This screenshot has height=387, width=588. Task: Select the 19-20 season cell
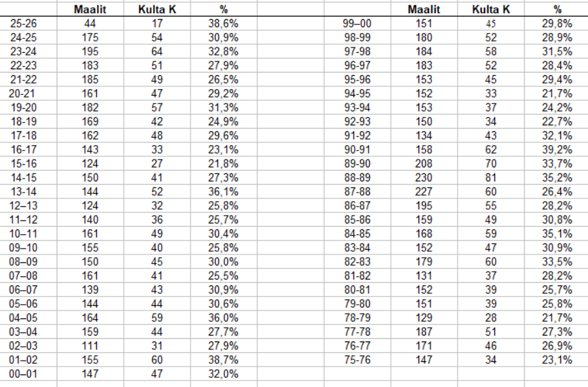pos(24,107)
